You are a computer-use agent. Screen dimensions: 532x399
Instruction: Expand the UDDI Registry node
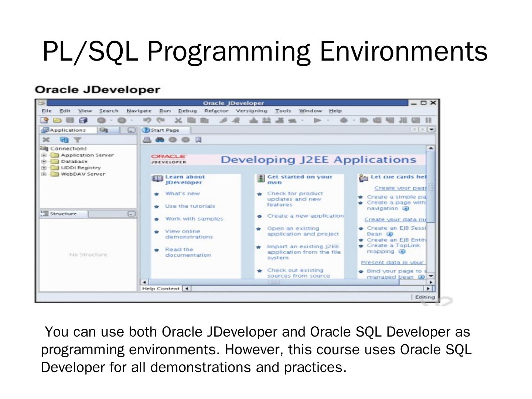pos(44,168)
